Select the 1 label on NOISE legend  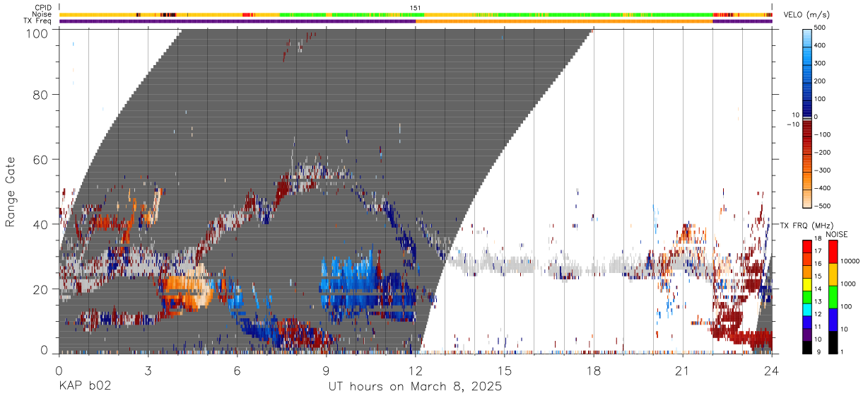(x=843, y=352)
